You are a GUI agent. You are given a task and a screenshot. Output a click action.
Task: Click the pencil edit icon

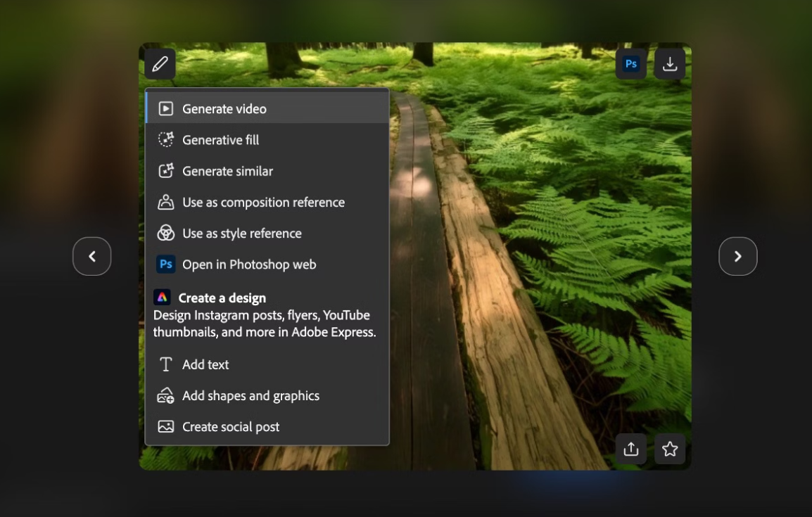[x=160, y=64]
